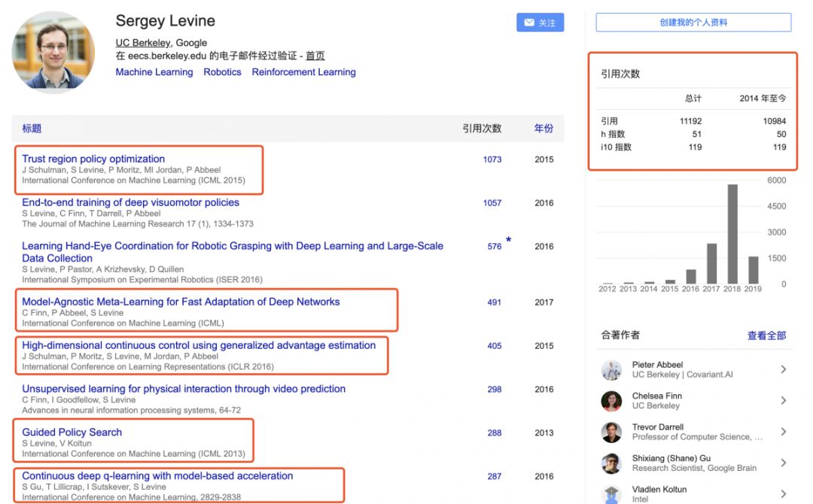Click 查看全部 to view all co-authors
This screenshot has width=813, height=504.
pyautogui.click(x=766, y=335)
